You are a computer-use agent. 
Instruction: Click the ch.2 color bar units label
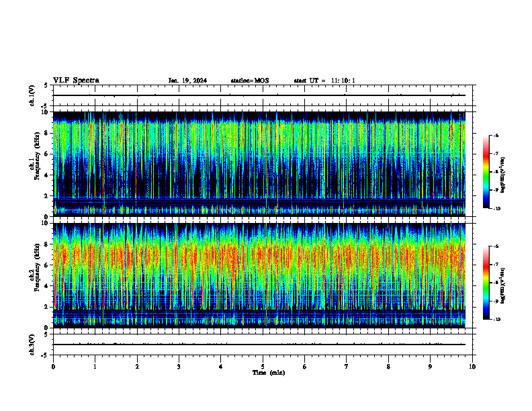[503, 285]
